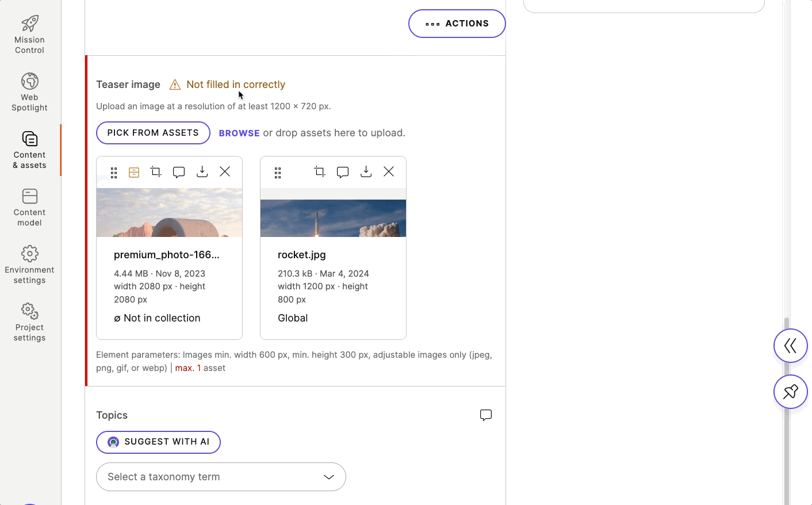Toggle the pin panel button on the right
812x505 pixels.
[790, 392]
